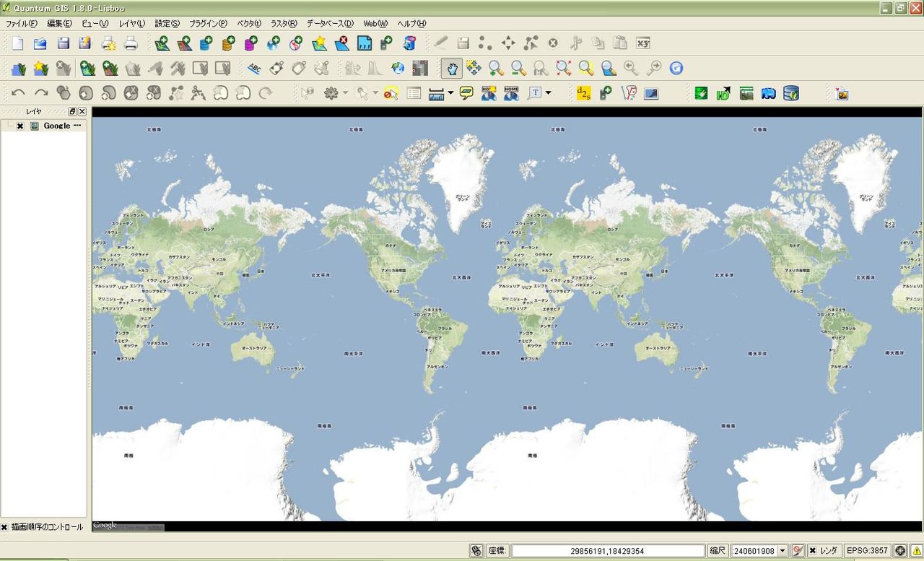Open the プラグイン(P) menu
924x561 pixels.
(x=208, y=24)
